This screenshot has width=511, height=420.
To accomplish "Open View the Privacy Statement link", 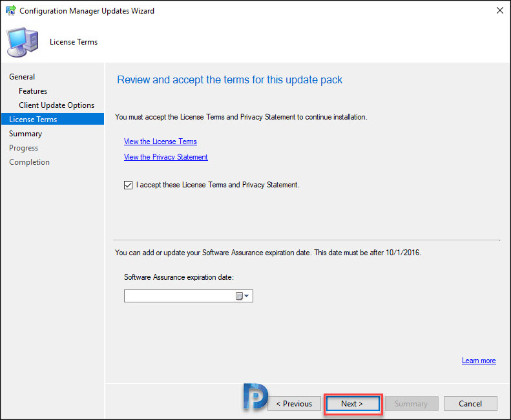I will [x=165, y=157].
